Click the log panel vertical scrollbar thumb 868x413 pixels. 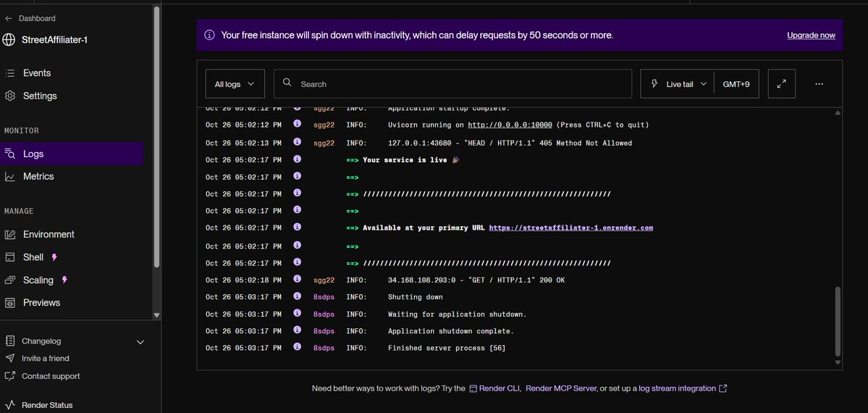[838, 322]
